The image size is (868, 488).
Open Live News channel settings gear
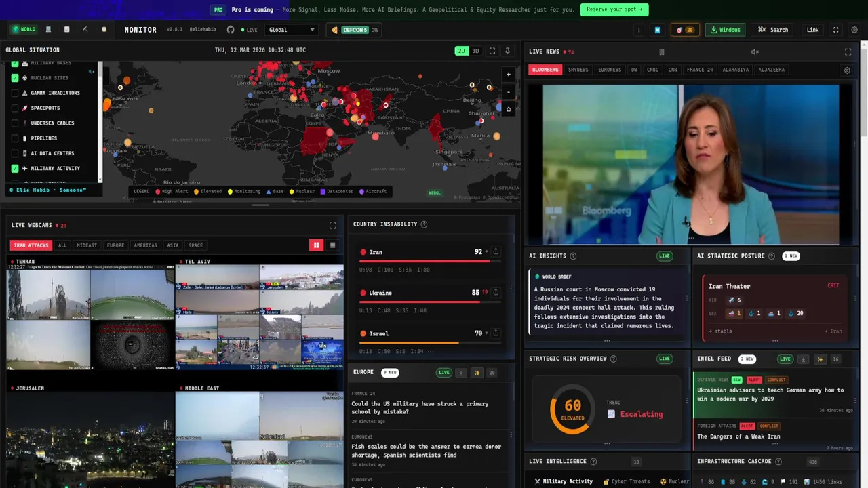click(x=847, y=70)
